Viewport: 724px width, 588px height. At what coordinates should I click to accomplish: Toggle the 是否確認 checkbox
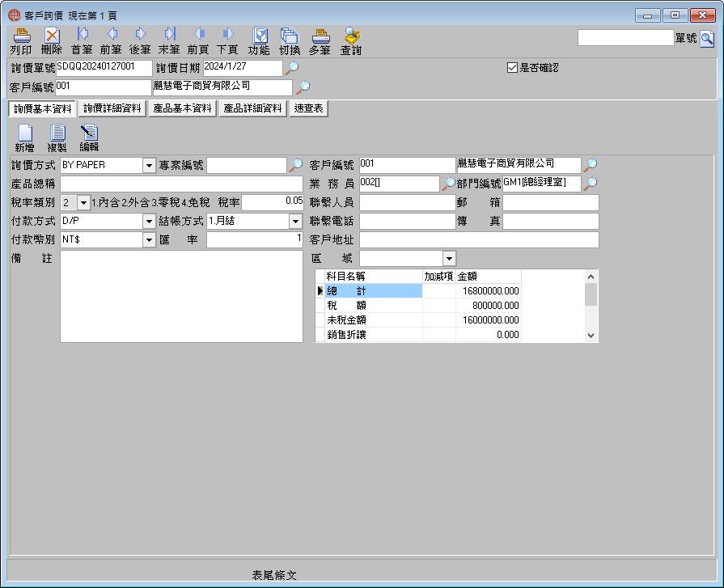(x=512, y=68)
